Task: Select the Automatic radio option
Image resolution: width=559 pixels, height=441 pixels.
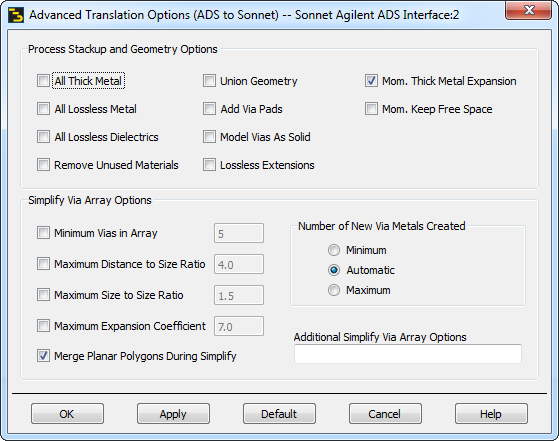Action: coord(334,270)
